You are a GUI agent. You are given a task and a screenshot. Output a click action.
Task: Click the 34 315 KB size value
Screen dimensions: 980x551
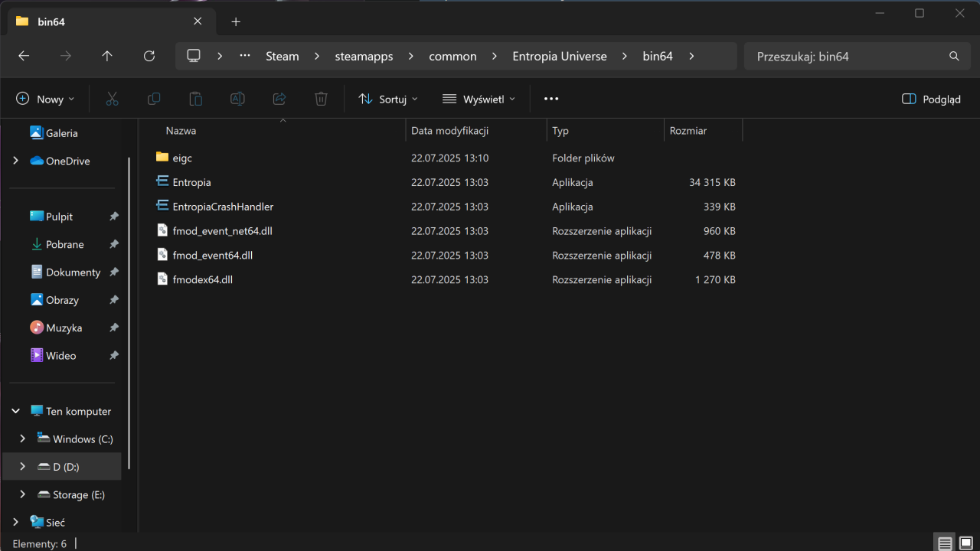(712, 182)
